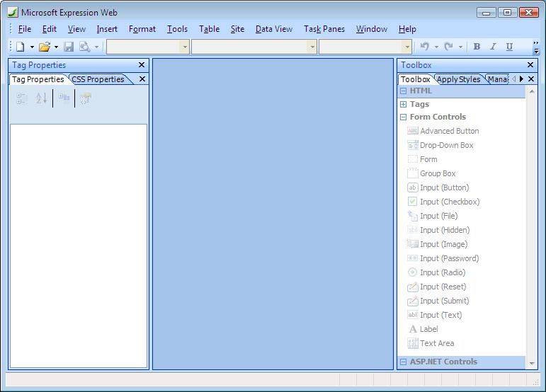
Task: Switch to the Apply Styles tab
Action: pyautogui.click(x=459, y=79)
